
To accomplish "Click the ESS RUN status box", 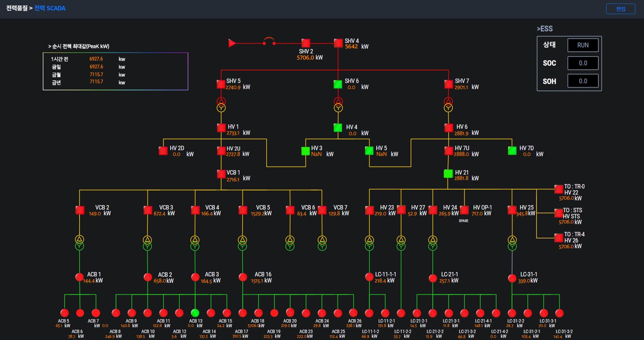I will (583, 45).
